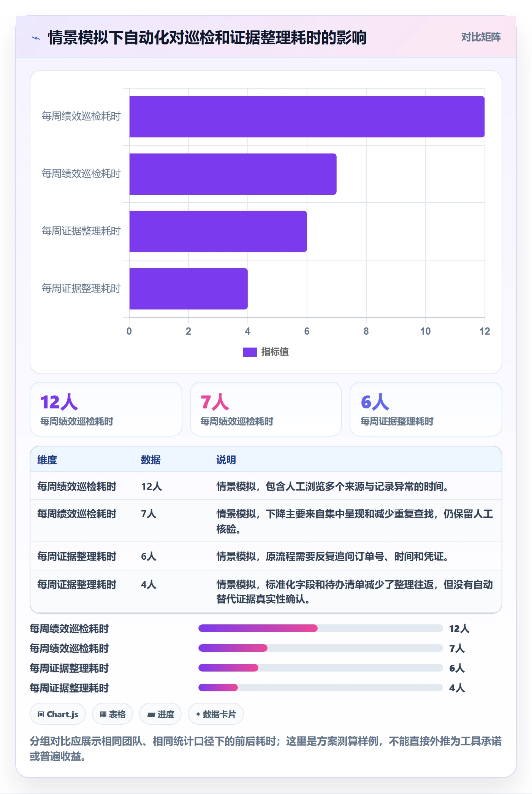Click x-axis tick label 10
The height and width of the screenshot is (794, 532).
(426, 331)
